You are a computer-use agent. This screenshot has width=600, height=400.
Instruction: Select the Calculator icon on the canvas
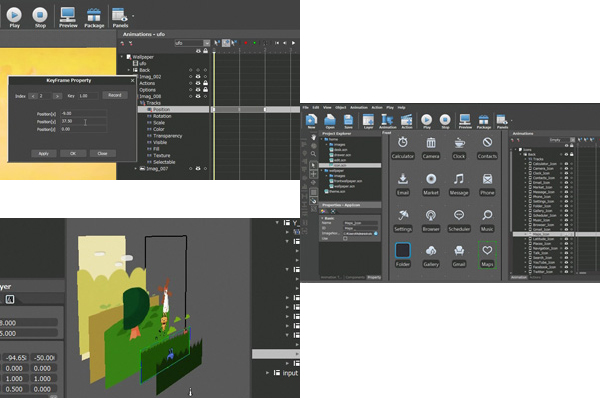tap(403, 146)
